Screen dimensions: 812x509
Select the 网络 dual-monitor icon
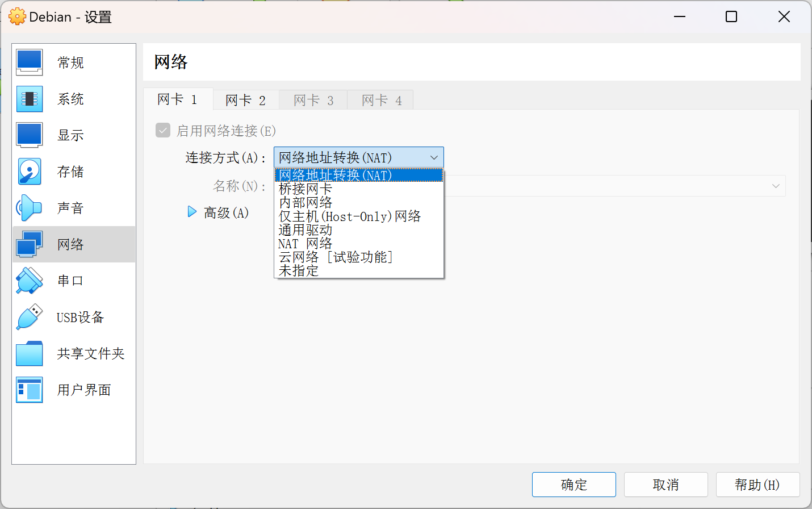30,244
